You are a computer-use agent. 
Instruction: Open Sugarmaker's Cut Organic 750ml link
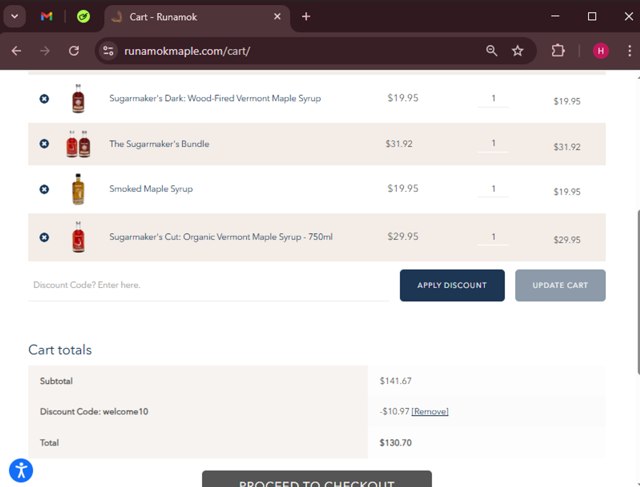[x=221, y=237]
